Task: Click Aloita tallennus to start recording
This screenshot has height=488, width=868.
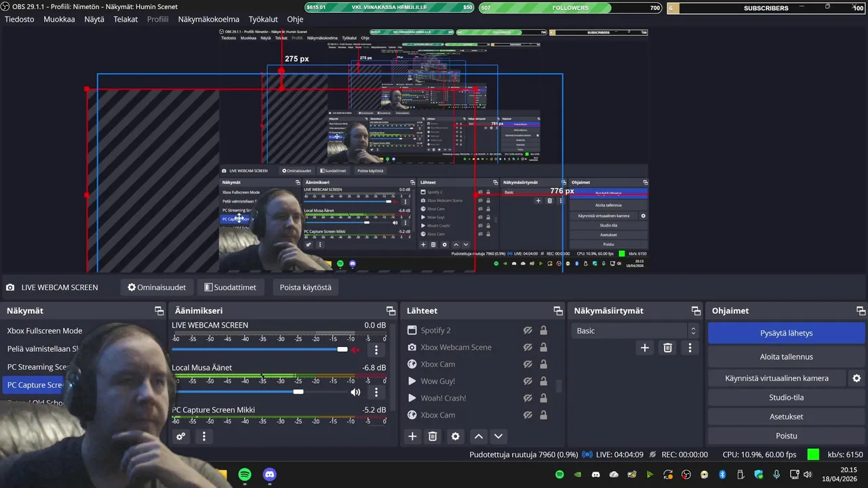Action: (x=786, y=357)
